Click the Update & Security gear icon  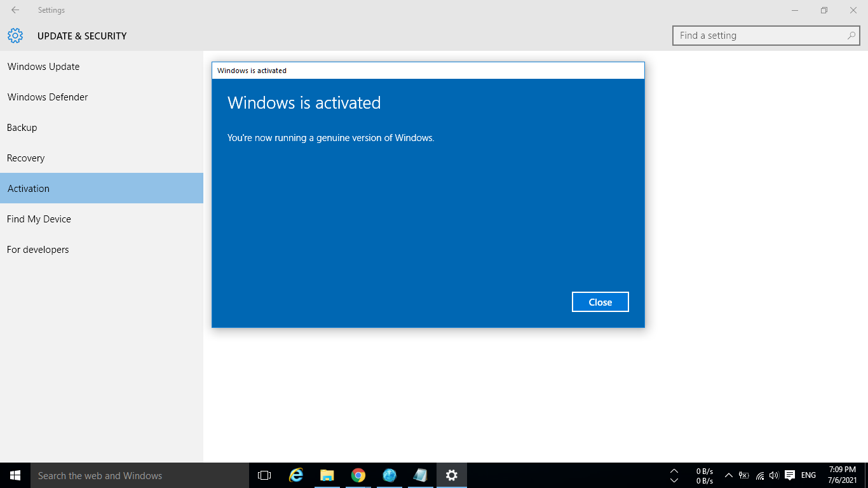[15, 36]
